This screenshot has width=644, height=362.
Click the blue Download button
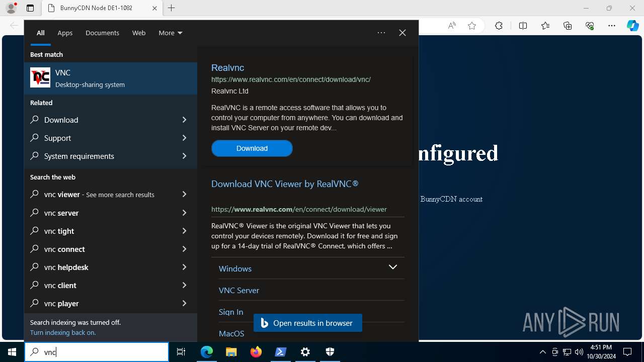252,148
